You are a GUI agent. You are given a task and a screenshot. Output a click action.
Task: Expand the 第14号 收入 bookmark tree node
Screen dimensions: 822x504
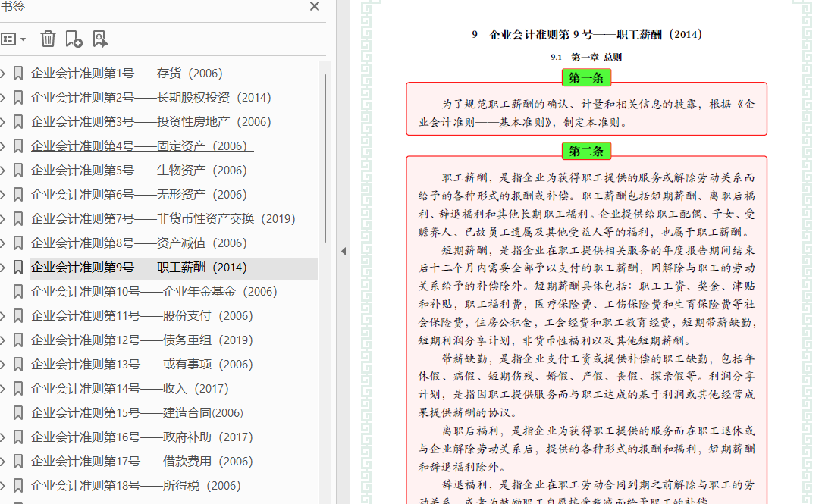[x=3, y=389]
